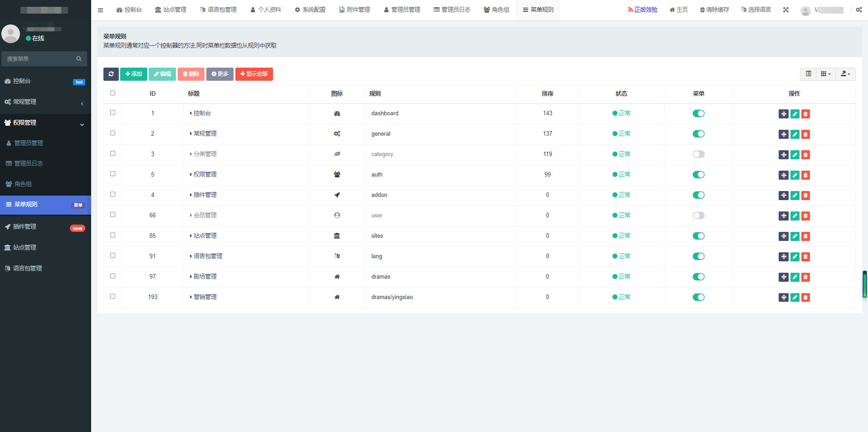The image size is (868, 432).
Task: Turn off menu switch for dashboard row
Action: tap(698, 113)
